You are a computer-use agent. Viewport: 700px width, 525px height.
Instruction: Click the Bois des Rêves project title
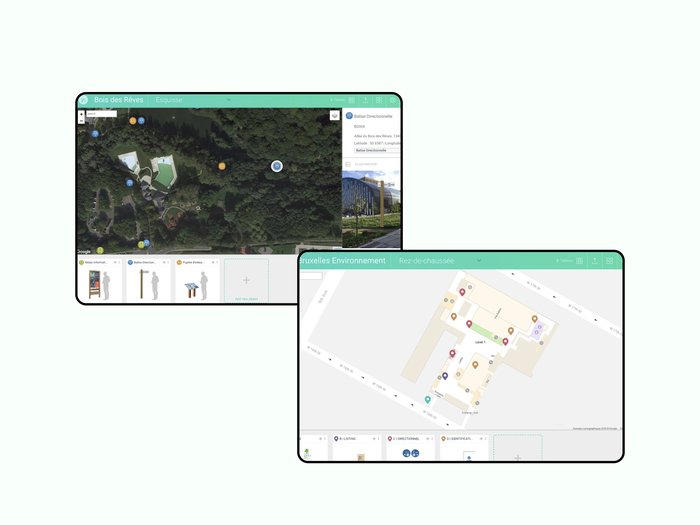pyautogui.click(x=119, y=100)
